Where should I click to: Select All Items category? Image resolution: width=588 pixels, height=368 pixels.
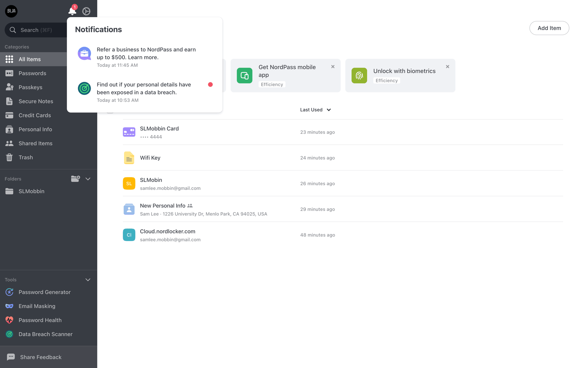point(34,59)
